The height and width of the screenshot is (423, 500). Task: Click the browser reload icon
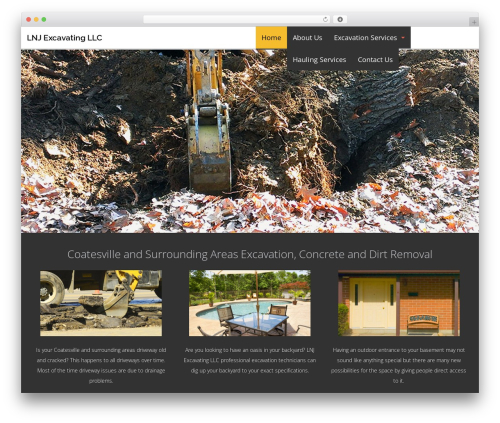pos(325,20)
